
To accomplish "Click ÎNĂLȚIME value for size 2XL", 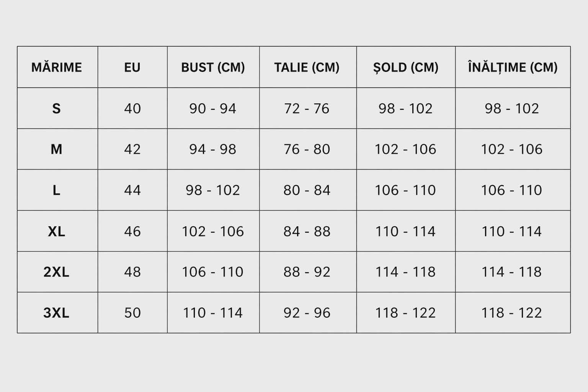I will 512,272.
